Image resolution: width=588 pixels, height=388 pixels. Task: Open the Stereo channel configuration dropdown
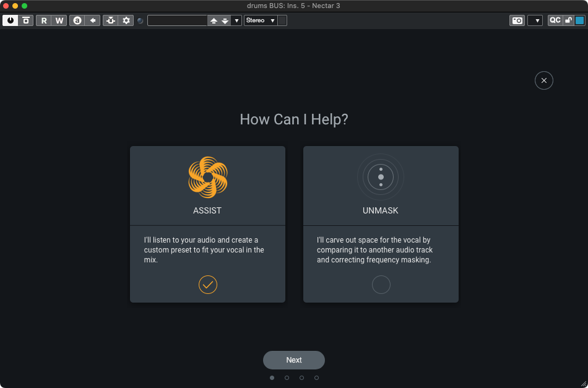261,20
